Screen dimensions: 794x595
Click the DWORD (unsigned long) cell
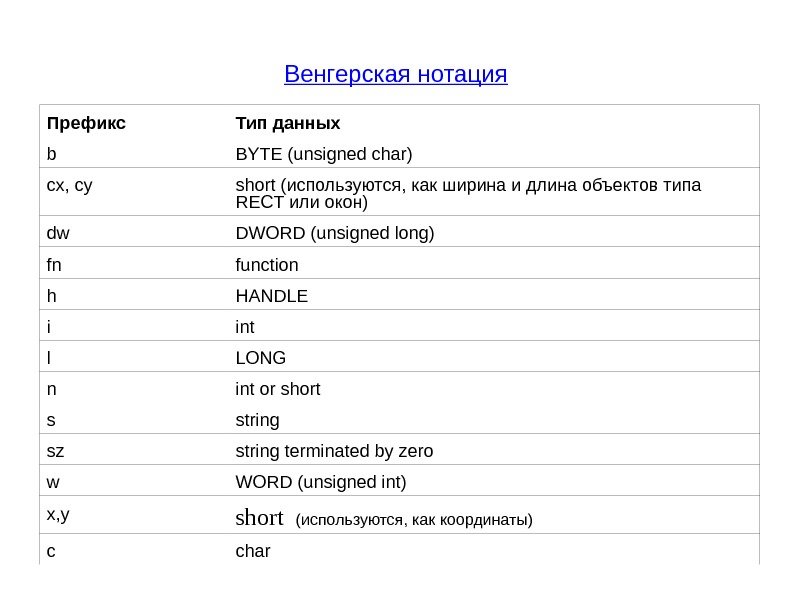pyautogui.click(x=334, y=234)
